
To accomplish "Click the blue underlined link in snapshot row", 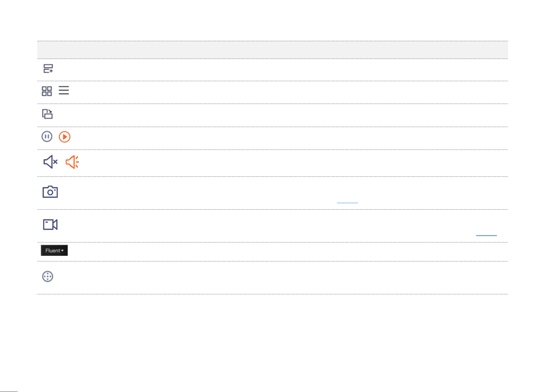I will point(347,203).
